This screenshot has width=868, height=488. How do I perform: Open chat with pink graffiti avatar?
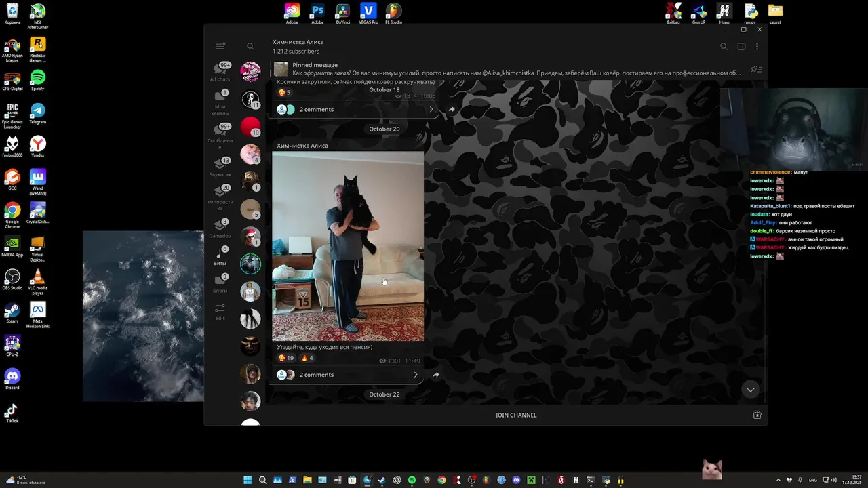pos(250,71)
